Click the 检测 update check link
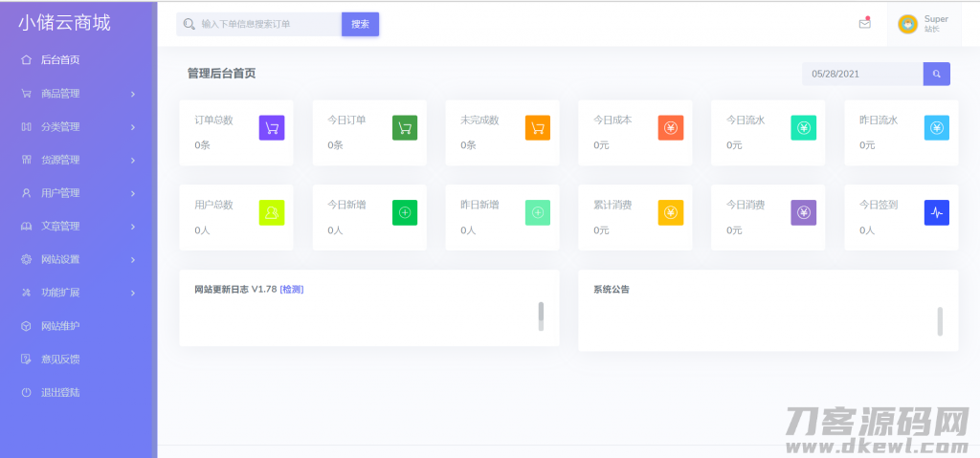 pyautogui.click(x=292, y=289)
